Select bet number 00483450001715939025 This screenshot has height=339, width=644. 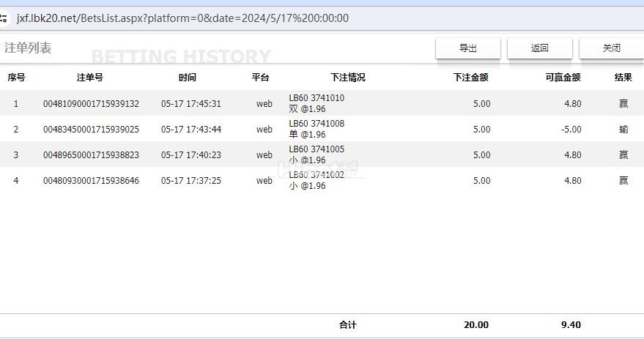point(91,130)
